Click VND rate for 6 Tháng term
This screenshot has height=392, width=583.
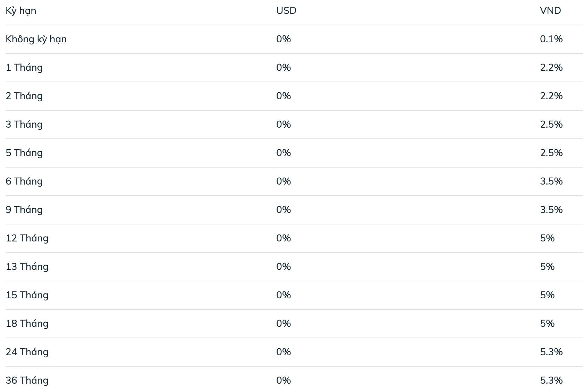point(551,181)
